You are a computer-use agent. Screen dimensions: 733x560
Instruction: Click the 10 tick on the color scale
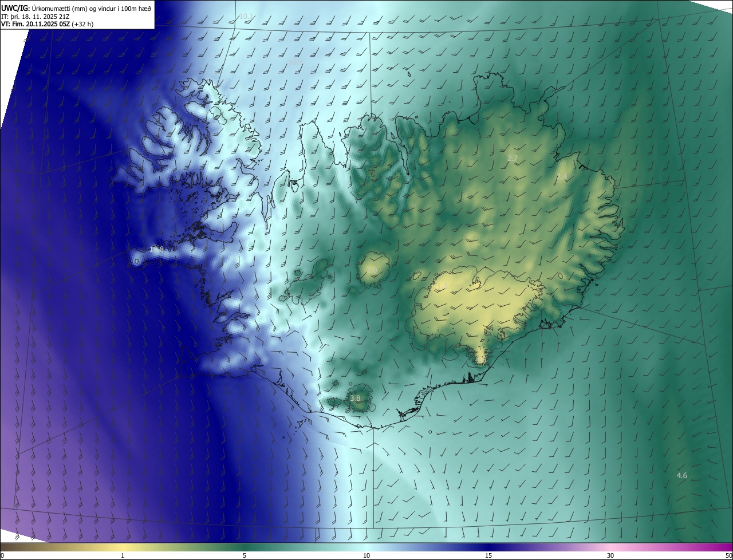366,555
